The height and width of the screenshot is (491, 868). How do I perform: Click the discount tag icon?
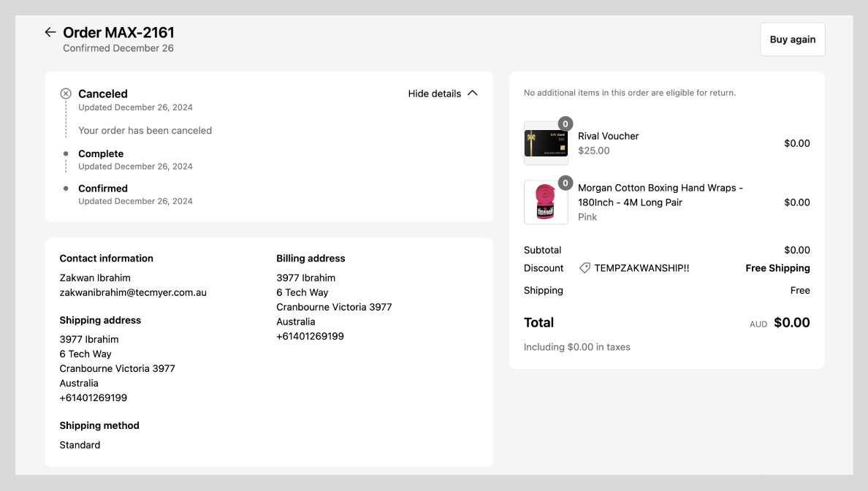pyautogui.click(x=585, y=268)
